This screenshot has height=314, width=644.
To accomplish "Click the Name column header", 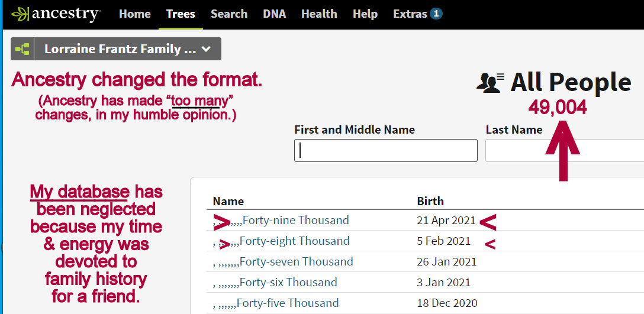I will coord(228,201).
